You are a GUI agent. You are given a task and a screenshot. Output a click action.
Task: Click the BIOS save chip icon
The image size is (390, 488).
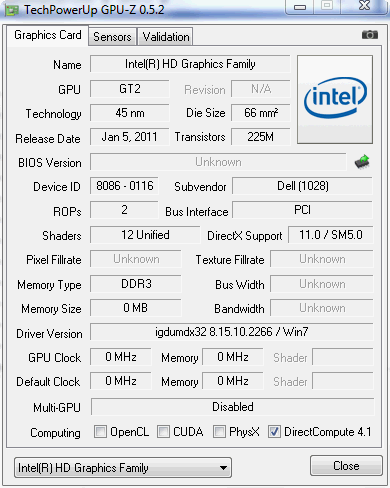coord(362,162)
